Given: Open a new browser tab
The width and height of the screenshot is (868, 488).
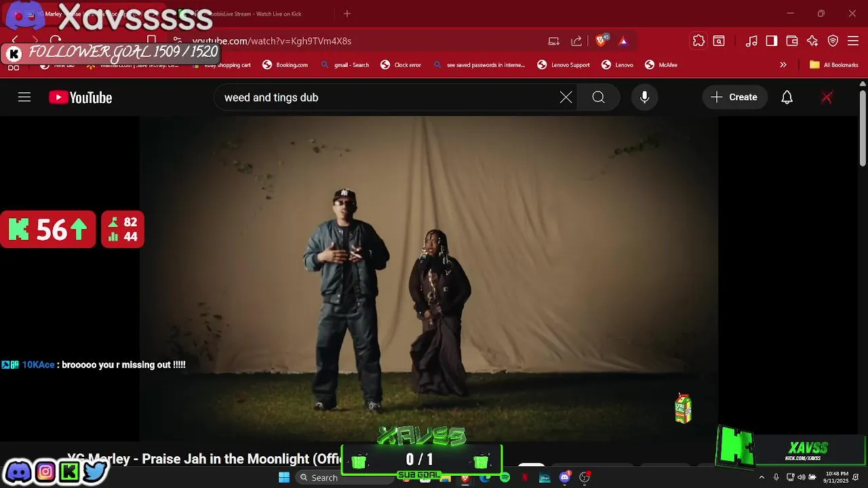Looking at the screenshot, I should [347, 14].
